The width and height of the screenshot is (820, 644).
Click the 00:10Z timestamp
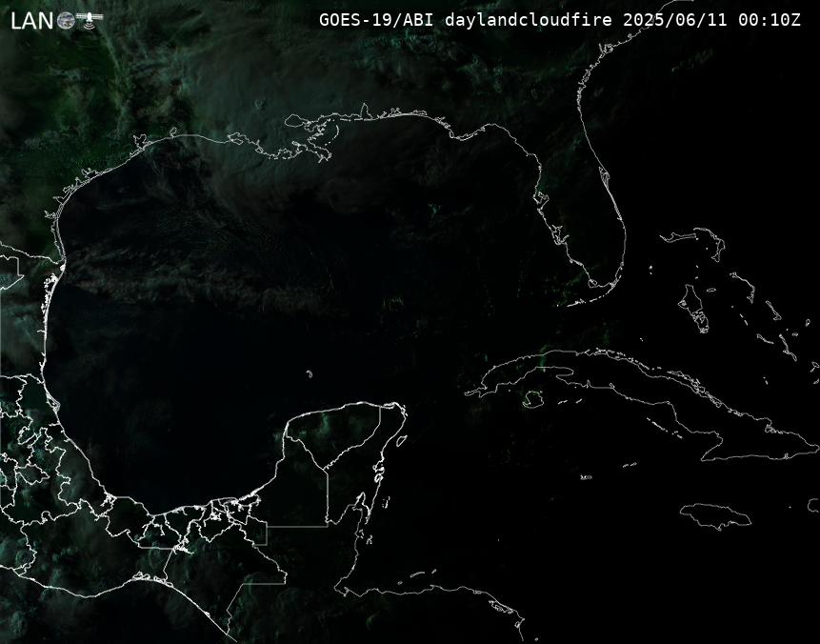(770, 20)
